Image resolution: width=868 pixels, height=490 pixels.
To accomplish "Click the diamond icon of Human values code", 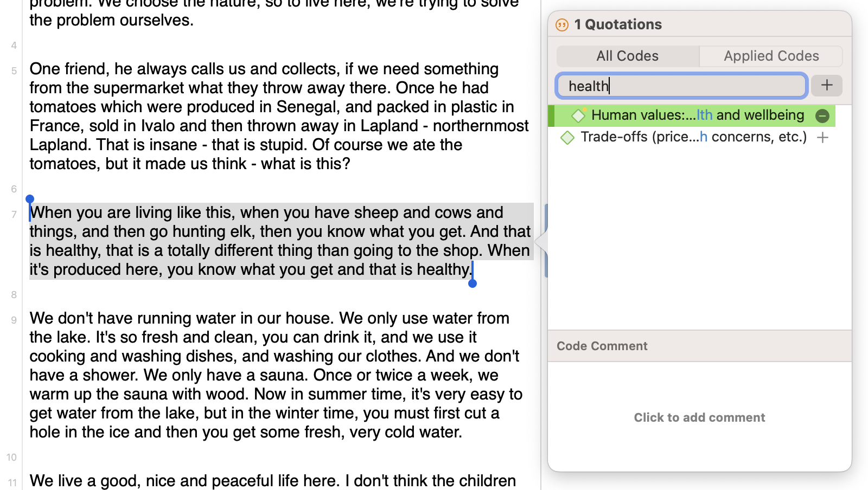I will tap(578, 115).
